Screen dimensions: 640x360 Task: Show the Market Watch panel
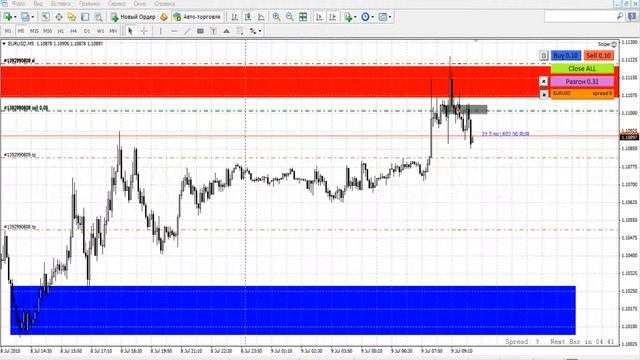45,17
